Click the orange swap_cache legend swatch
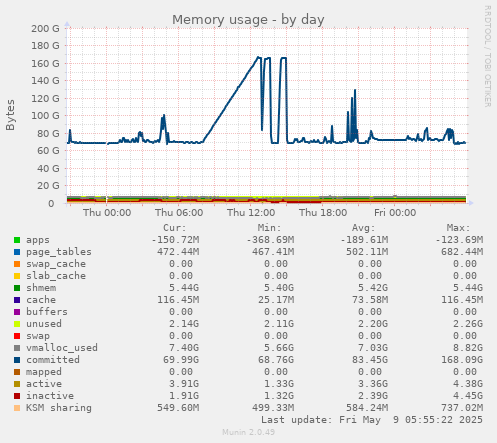 pos(17,264)
